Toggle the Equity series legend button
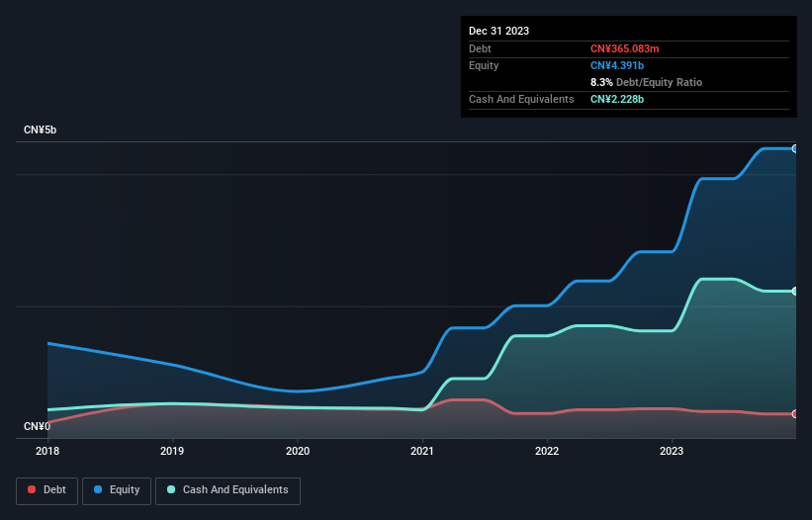 tap(117, 490)
